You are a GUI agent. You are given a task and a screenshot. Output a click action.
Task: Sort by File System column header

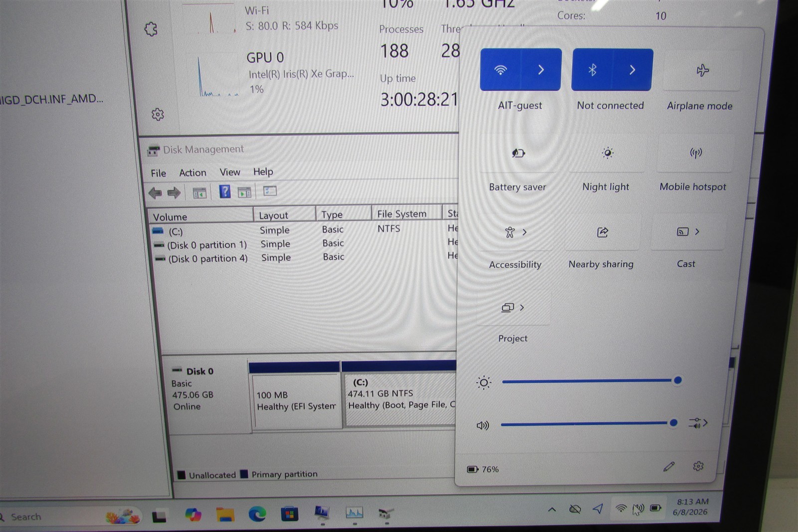407,213
